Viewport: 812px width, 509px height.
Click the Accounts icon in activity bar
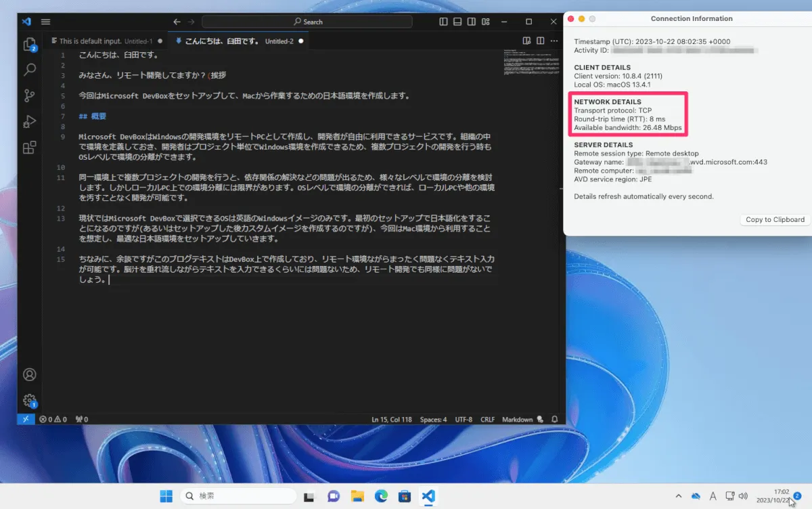coord(29,374)
